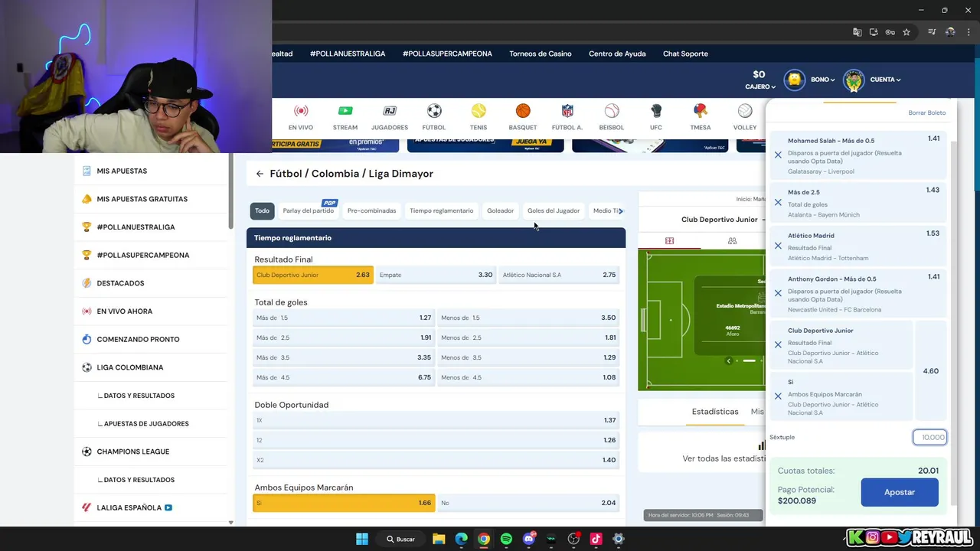Viewport: 980px width, 551px height.
Task: Switch to Parlay del partido tab
Action: 309,211
